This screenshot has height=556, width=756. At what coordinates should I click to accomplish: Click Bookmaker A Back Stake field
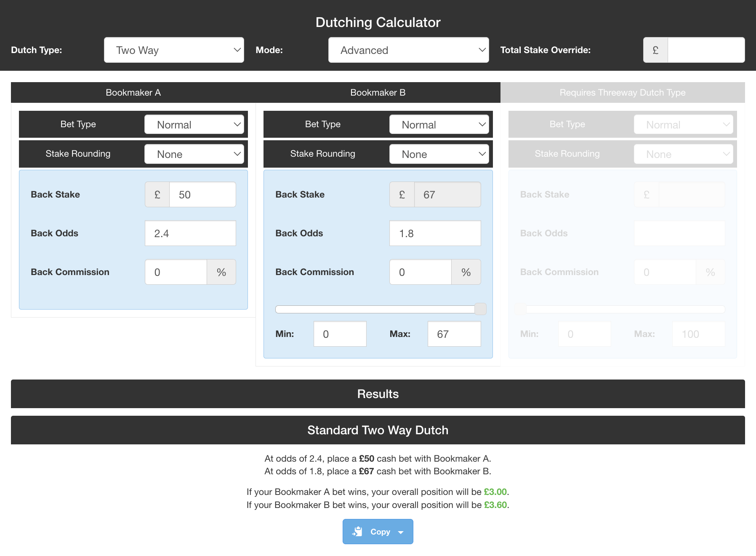click(202, 195)
